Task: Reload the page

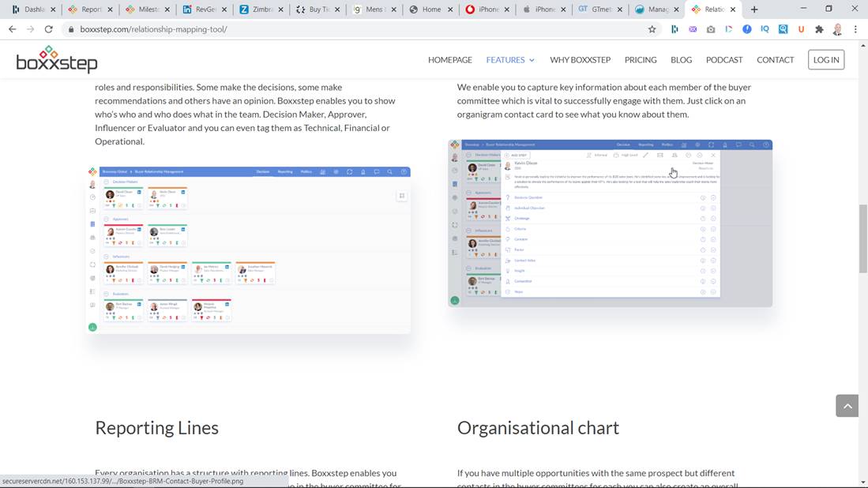Action: (x=49, y=29)
